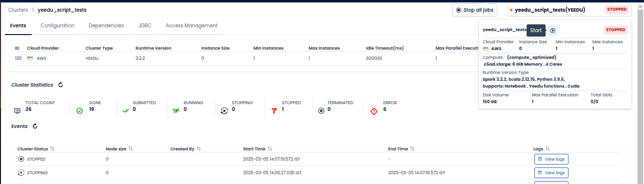Screen dimensions: 644x184
Task: Sort by Logs column arrows
Action: pyautogui.click(x=548, y=148)
